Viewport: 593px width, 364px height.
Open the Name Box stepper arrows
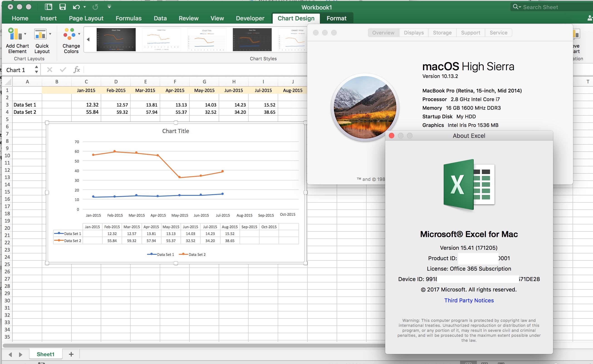(x=36, y=69)
